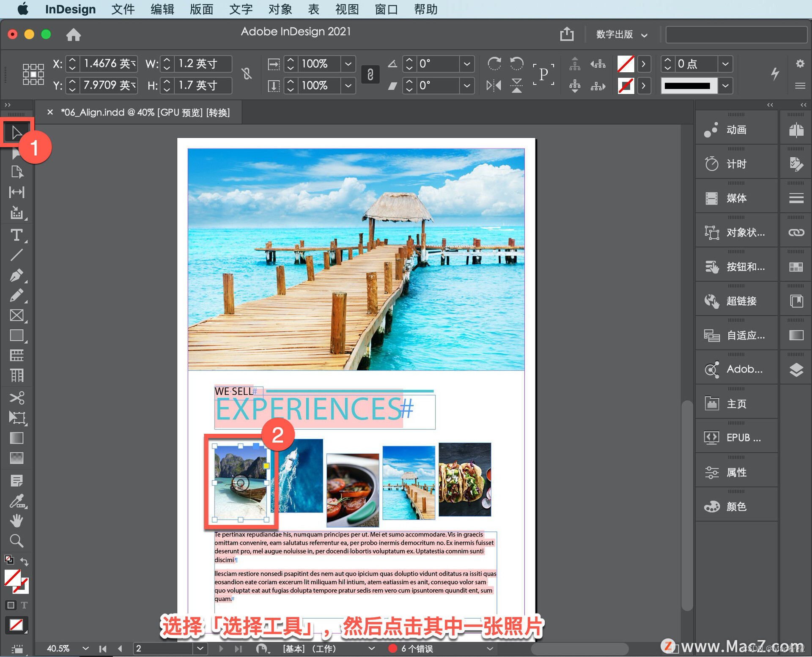Click the fill color swatch in toolbox
812x657 pixels.
click(13, 578)
